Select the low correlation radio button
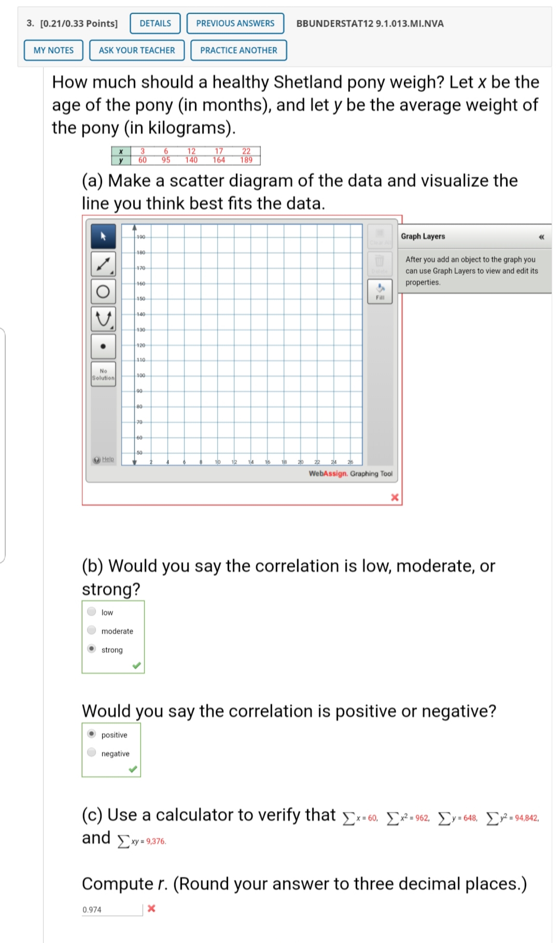This screenshot has width=560, height=943. (x=91, y=612)
